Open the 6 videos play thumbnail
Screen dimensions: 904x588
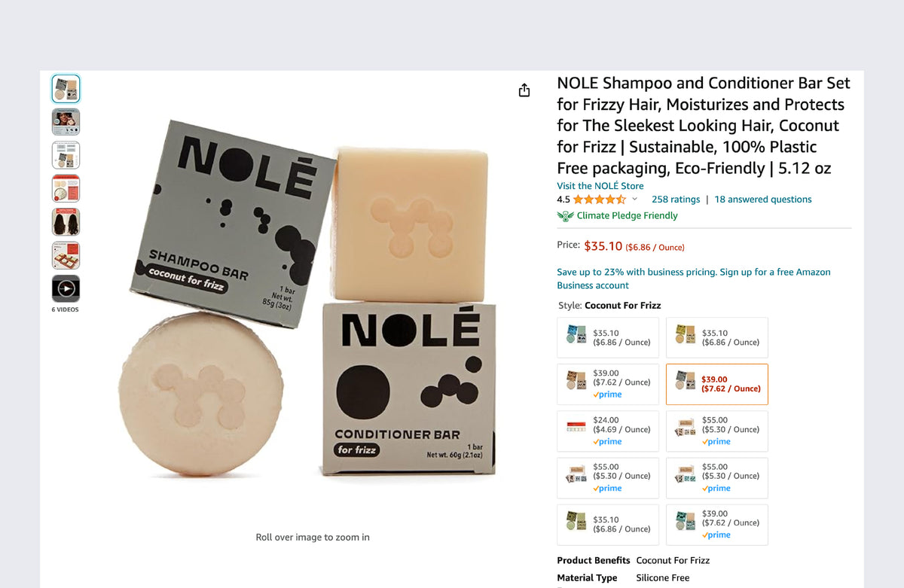[x=66, y=288]
